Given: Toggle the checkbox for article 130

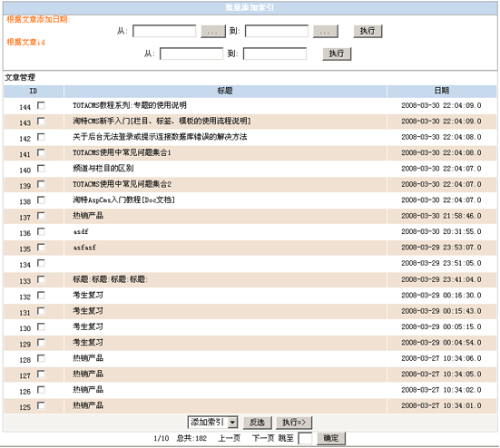Looking at the screenshot, I should (x=41, y=326).
